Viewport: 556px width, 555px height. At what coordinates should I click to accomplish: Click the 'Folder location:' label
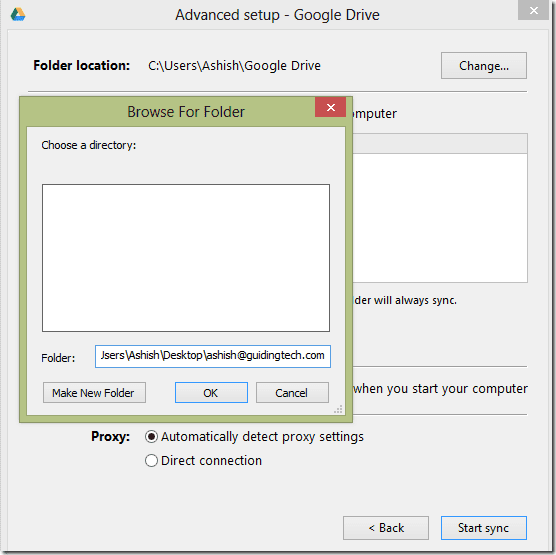point(82,65)
